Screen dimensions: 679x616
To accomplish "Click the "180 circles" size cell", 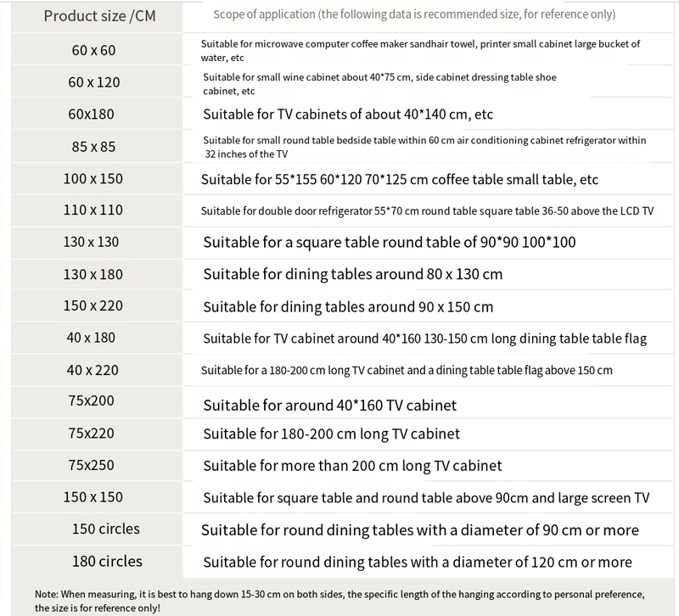I will tap(106, 561).
